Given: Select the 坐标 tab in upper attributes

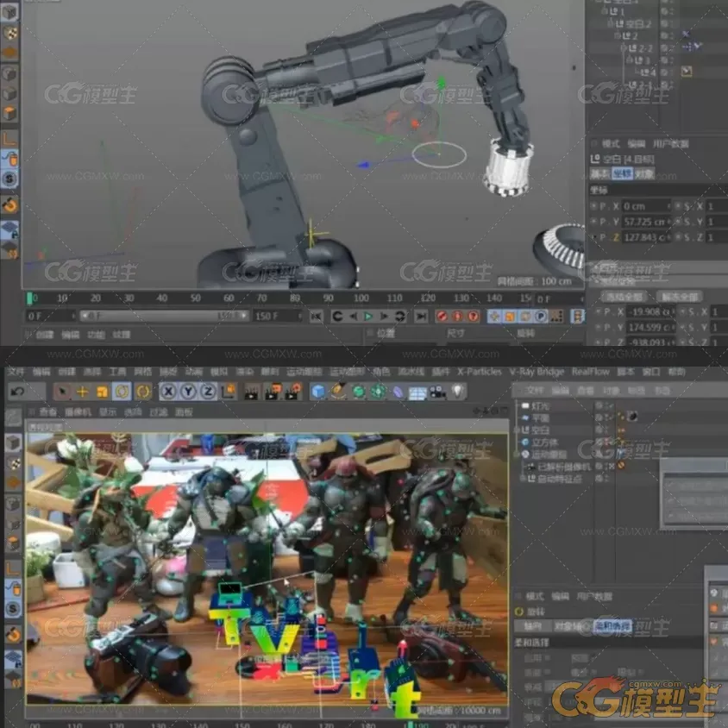Looking at the screenshot, I should click(x=622, y=173).
